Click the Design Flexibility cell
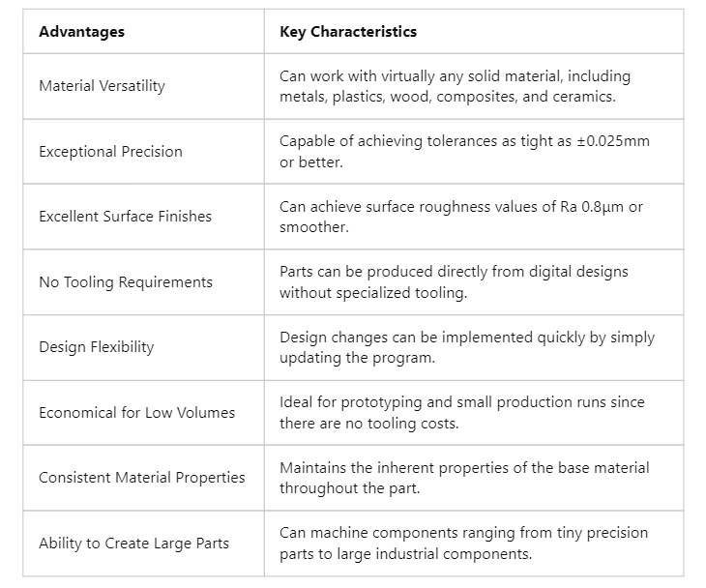 click(x=96, y=347)
